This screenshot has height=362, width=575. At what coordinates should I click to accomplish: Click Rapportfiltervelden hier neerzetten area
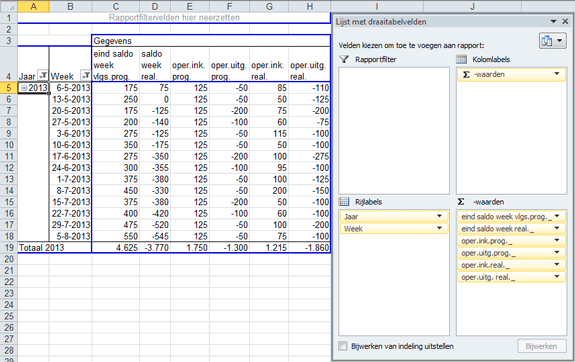(174, 18)
